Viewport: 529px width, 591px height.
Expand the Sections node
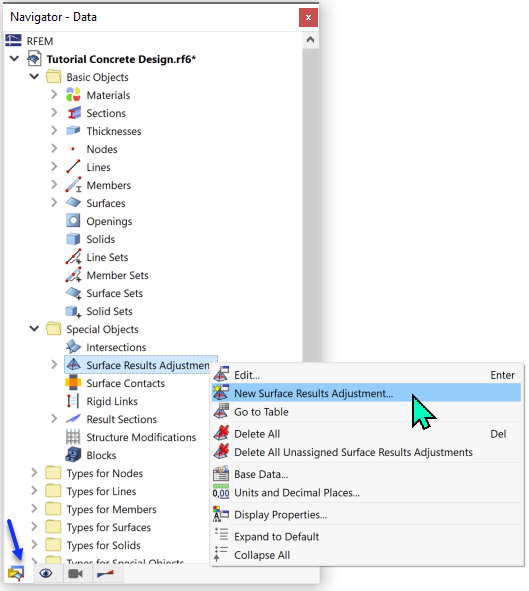click(54, 112)
